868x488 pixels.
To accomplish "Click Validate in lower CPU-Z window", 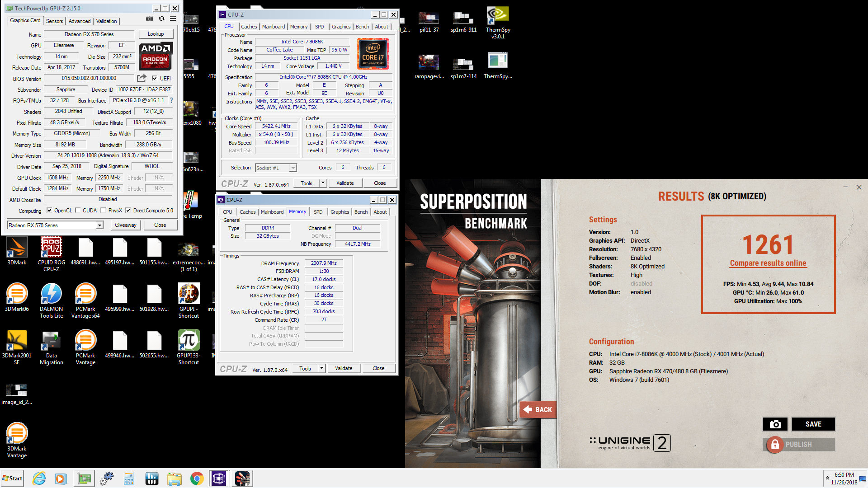I will coord(344,368).
